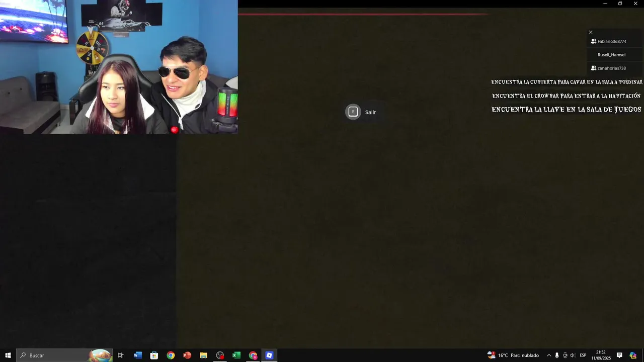Click the webcam overlay video

(119, 67)
